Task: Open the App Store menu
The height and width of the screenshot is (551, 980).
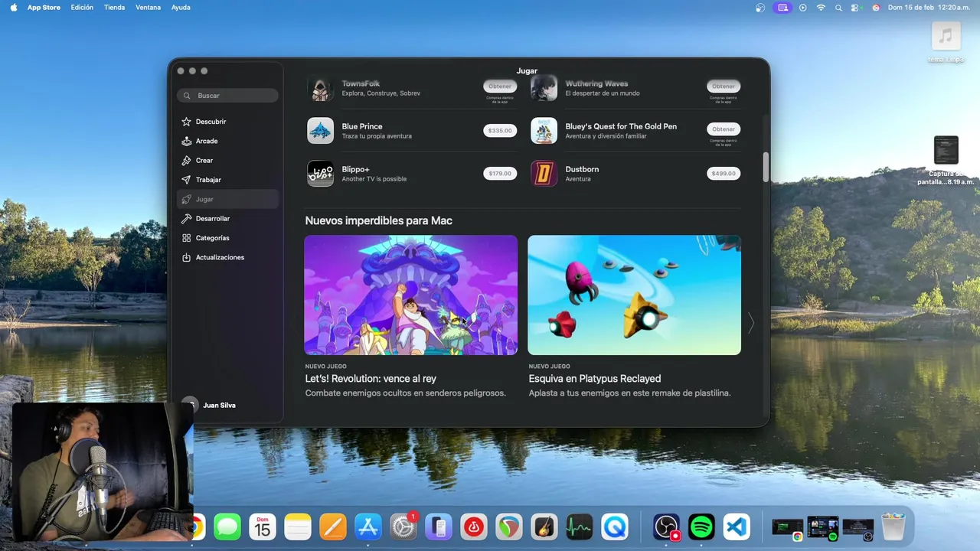Action: coord(44,8)
